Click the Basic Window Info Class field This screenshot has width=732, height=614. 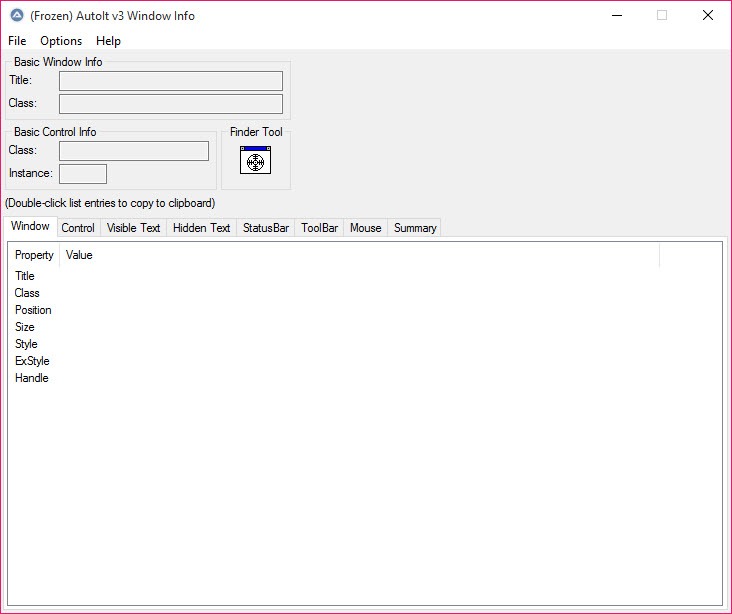click(171, 104)
